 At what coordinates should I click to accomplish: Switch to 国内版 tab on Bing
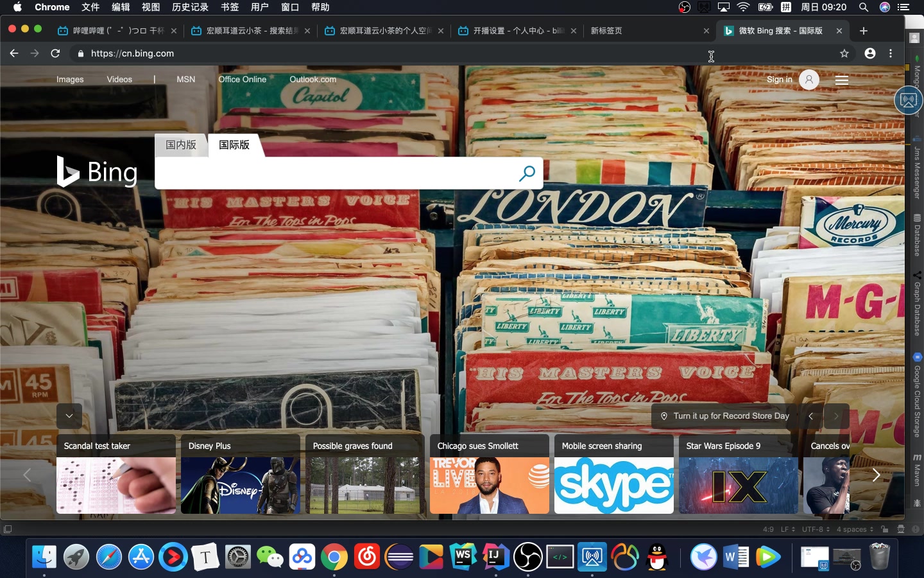(181, 145)
